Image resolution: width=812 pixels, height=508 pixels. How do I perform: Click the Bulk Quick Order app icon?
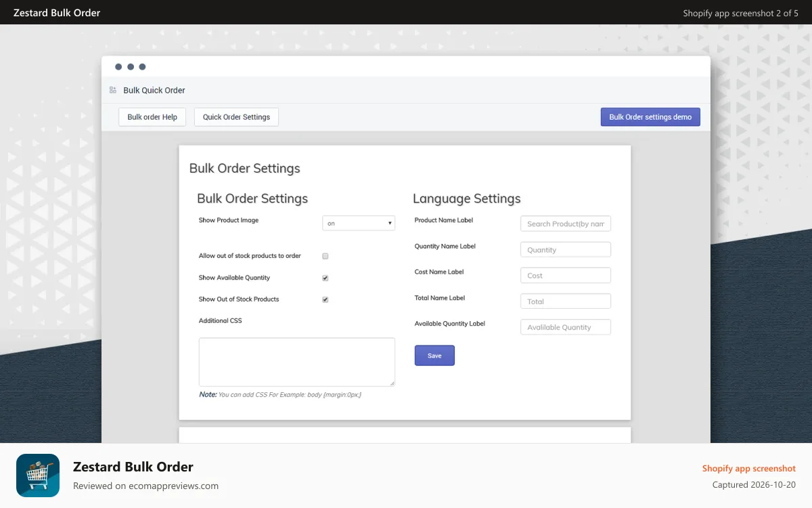coord(113,90)
